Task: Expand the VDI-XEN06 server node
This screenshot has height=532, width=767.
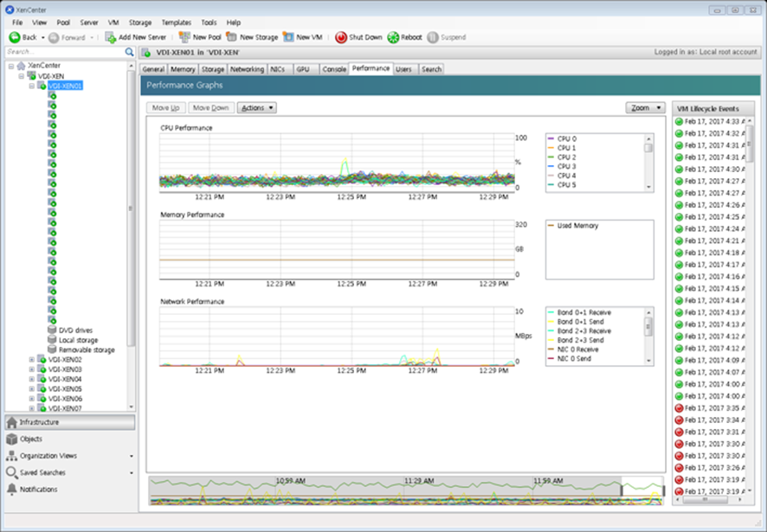Action: [32, 399]
